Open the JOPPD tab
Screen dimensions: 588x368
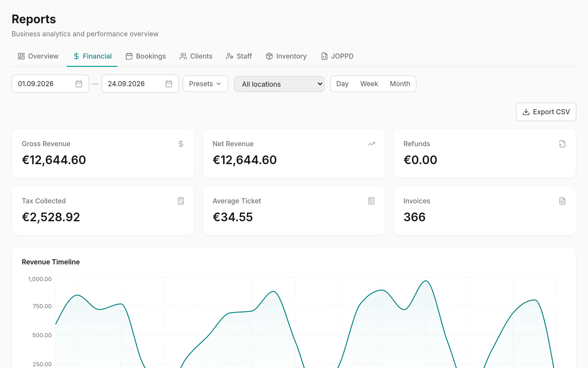[337, 56]
